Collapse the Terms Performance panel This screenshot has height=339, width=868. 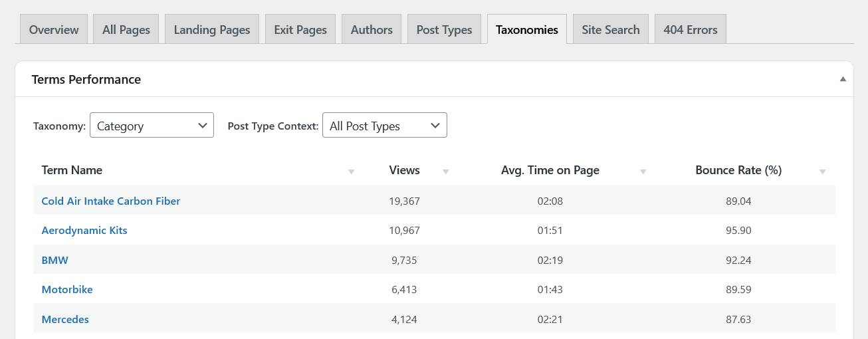843,79
